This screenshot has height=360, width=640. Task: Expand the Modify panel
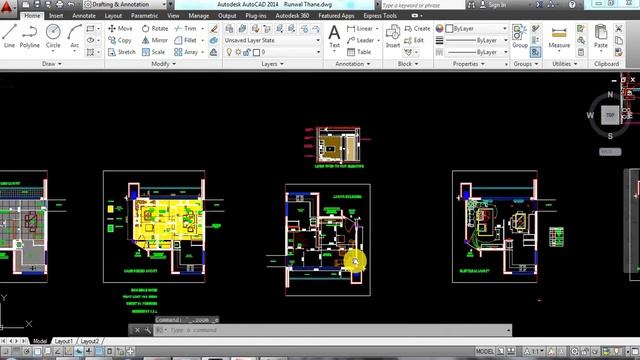(164, 64)
